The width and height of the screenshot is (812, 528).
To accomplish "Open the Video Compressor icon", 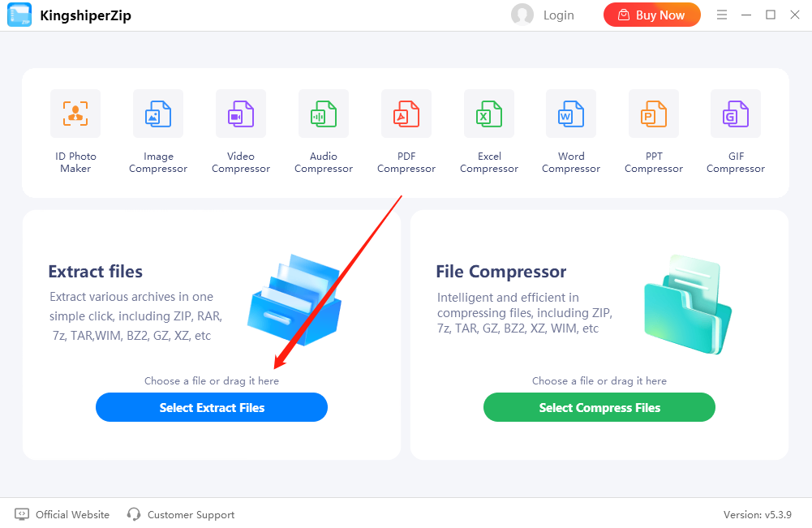I will pos(241,114).
